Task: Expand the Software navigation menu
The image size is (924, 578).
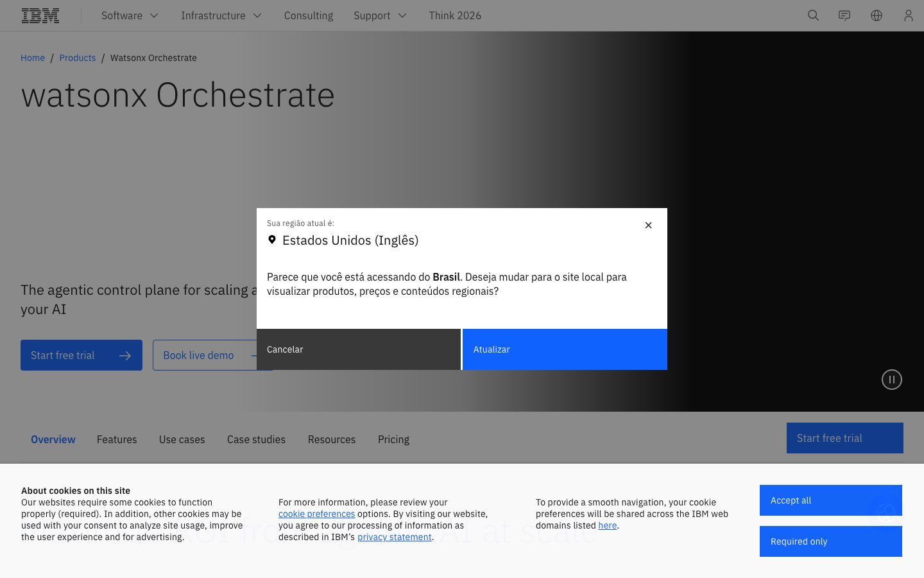Action: [130, 15]
